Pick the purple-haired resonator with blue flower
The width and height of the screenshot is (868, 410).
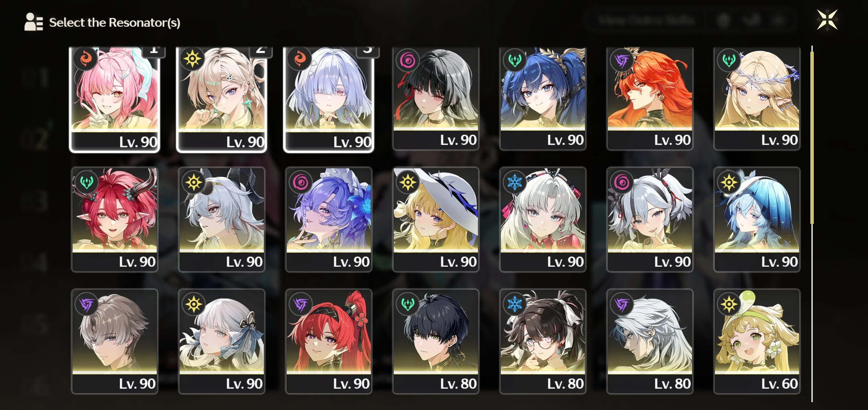329,219
